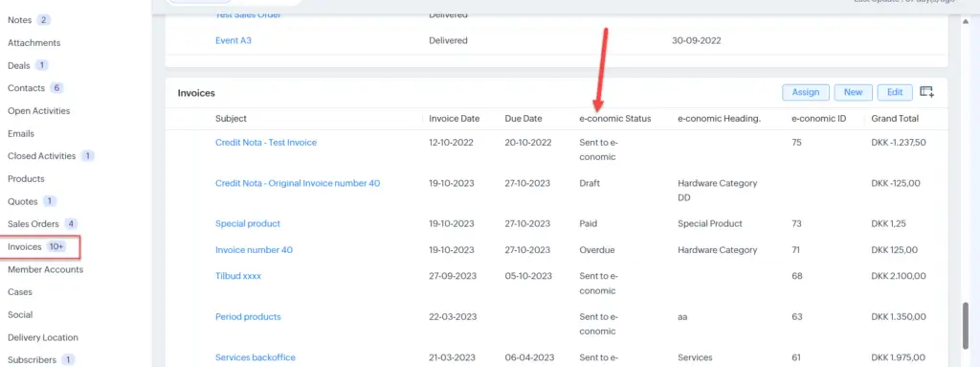Go to Deals related list

click(x=18, y=65)
